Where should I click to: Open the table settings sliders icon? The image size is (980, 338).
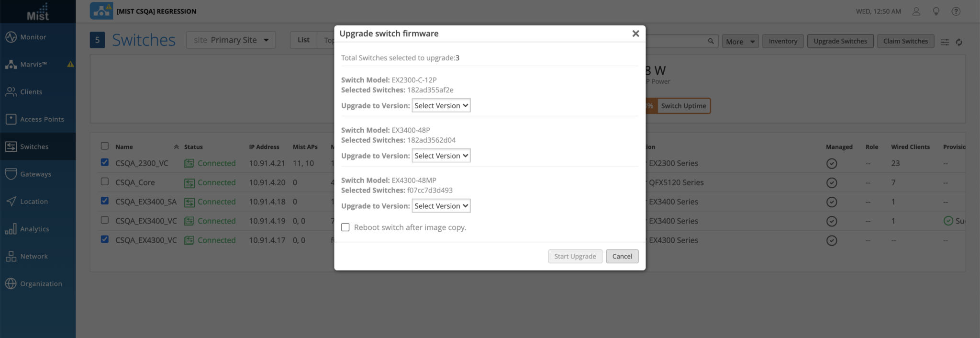(x=945, y=42)
